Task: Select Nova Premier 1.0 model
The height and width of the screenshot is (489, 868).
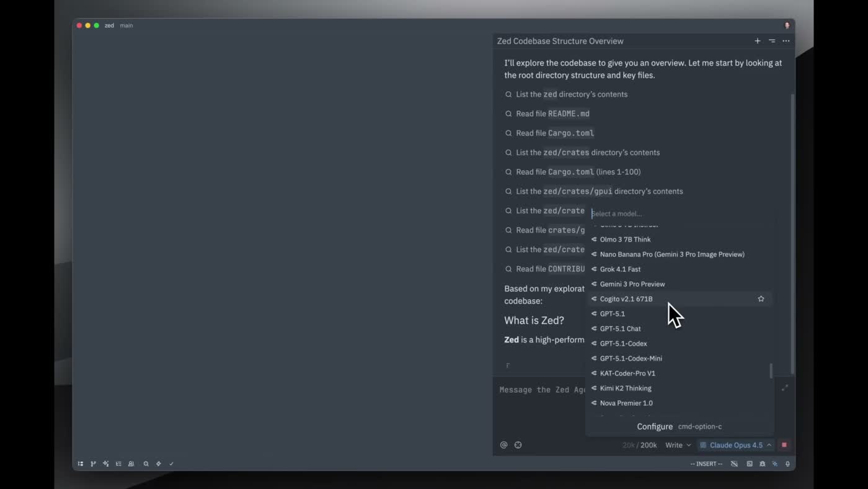Action: pyautogui.click(x=680, y=403)
